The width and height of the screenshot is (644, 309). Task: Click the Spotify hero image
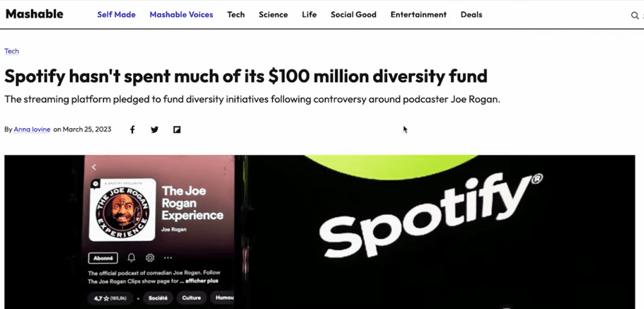(x=320, y=232)
